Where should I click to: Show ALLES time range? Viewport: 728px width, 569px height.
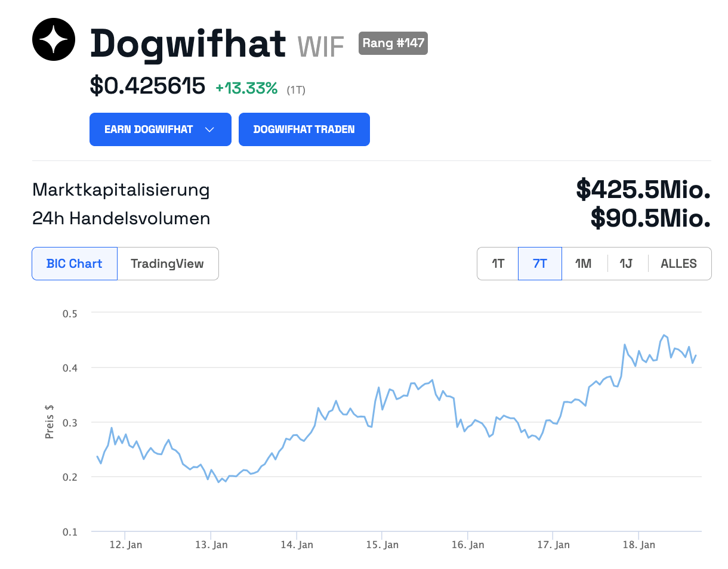(x=678, y=264)
